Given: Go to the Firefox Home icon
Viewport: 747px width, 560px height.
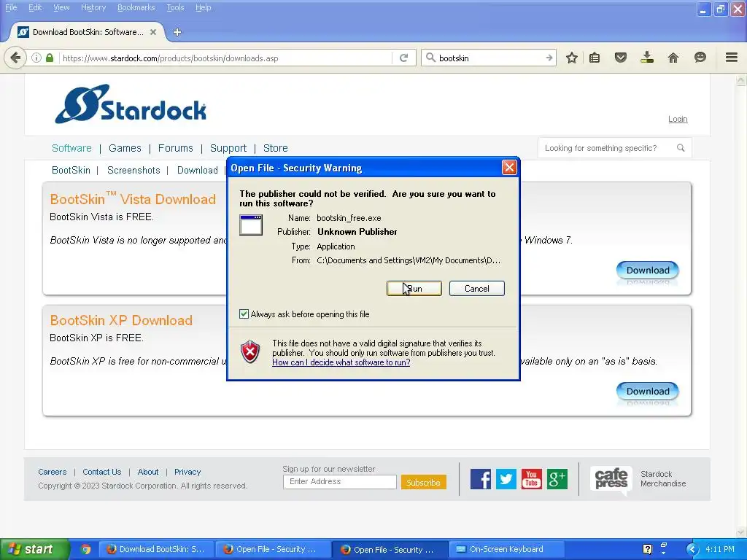Looking at the screenshot, I should click(x=673, y=58).
